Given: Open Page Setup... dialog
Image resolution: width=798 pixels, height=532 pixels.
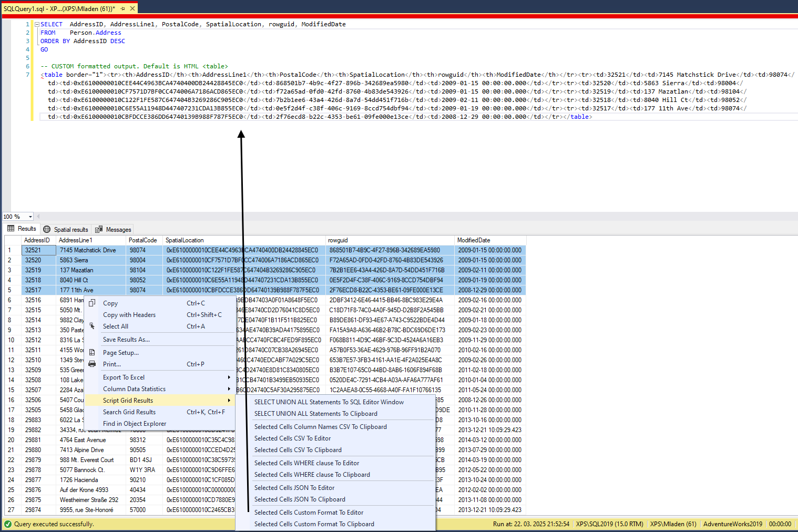Looking at the screenshot, I should 160,352.
